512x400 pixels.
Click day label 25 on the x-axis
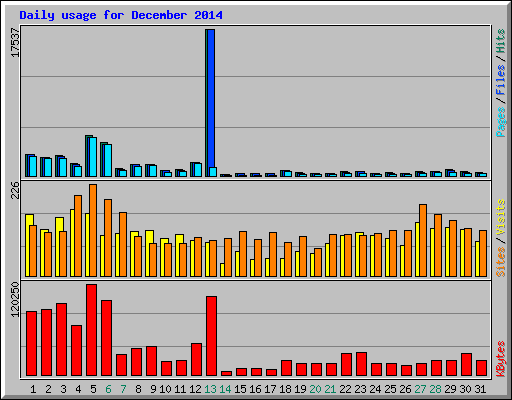pyautogui.click(x=390, y=389)
